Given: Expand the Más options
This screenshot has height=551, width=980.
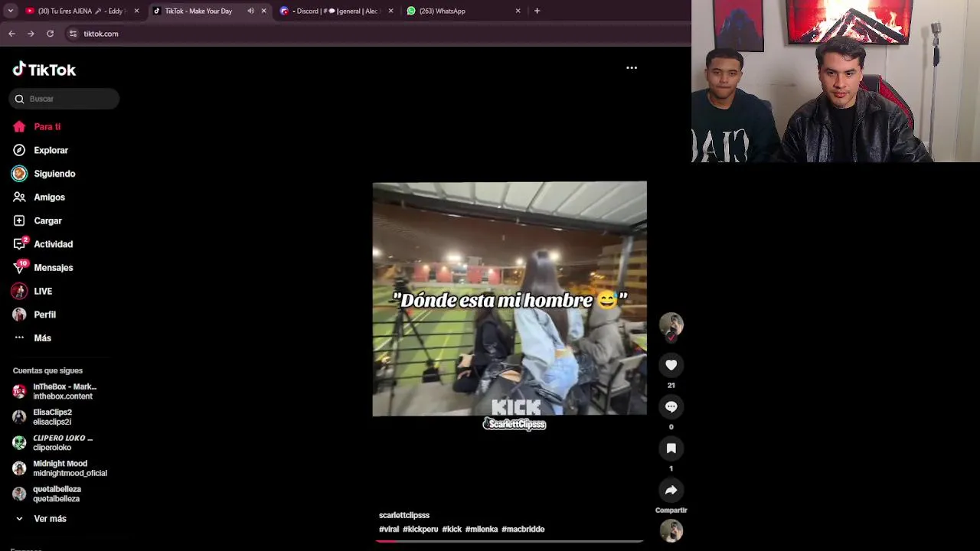Looking at the screenshot, I should (x=42, y=338).
